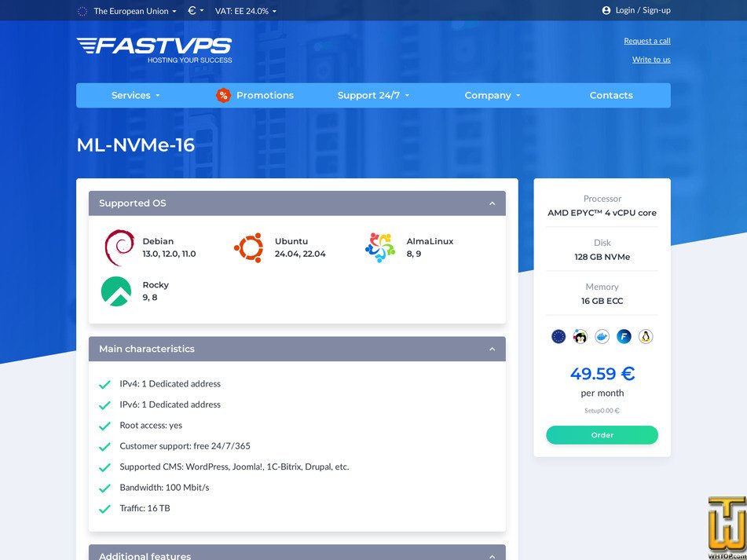This screenshot has height=560, width=747.
Task: Click the green Order button
Action: (602, 435)
